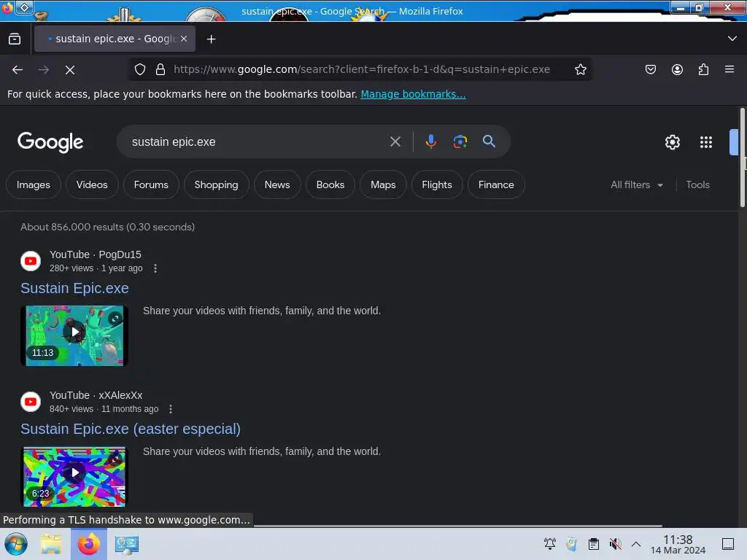Go forward one page
Image resolution: width=747 pixels, height=560 pixels.
point(44,70)
